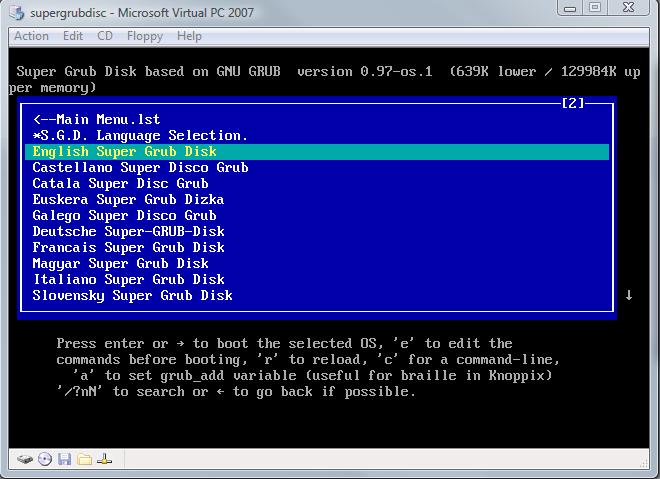Minimize the Virtual PC window
Viewport: 660px width, 479px height.
(570, 8)
